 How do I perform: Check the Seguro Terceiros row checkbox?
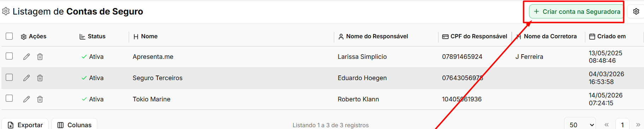[x=9, y=77]
